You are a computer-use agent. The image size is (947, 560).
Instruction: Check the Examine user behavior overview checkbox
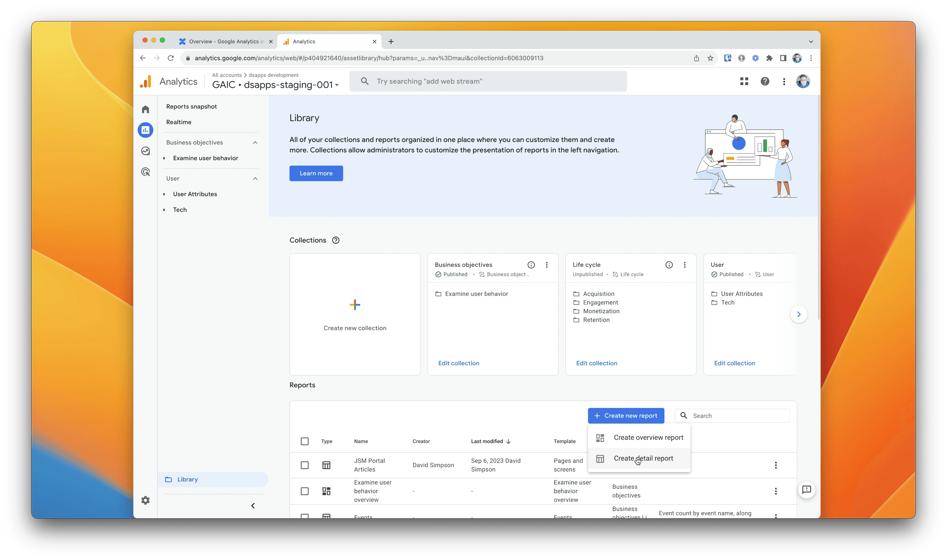pos(305,491)
